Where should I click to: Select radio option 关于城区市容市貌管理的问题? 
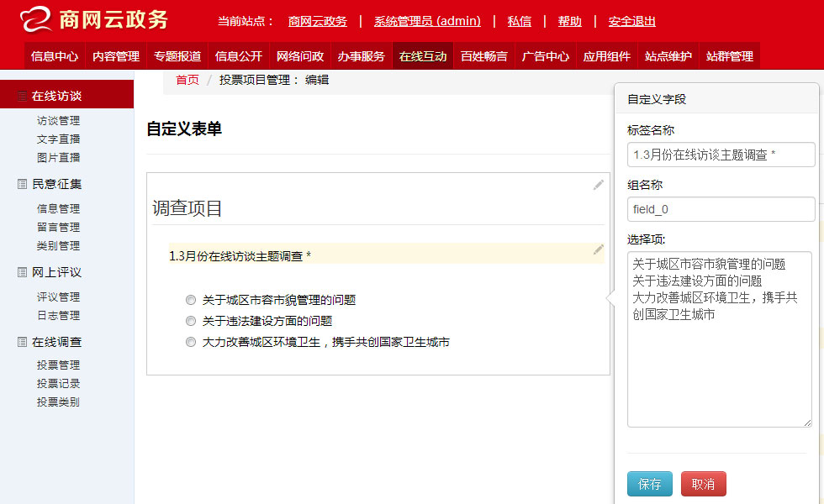click(191, 300)
